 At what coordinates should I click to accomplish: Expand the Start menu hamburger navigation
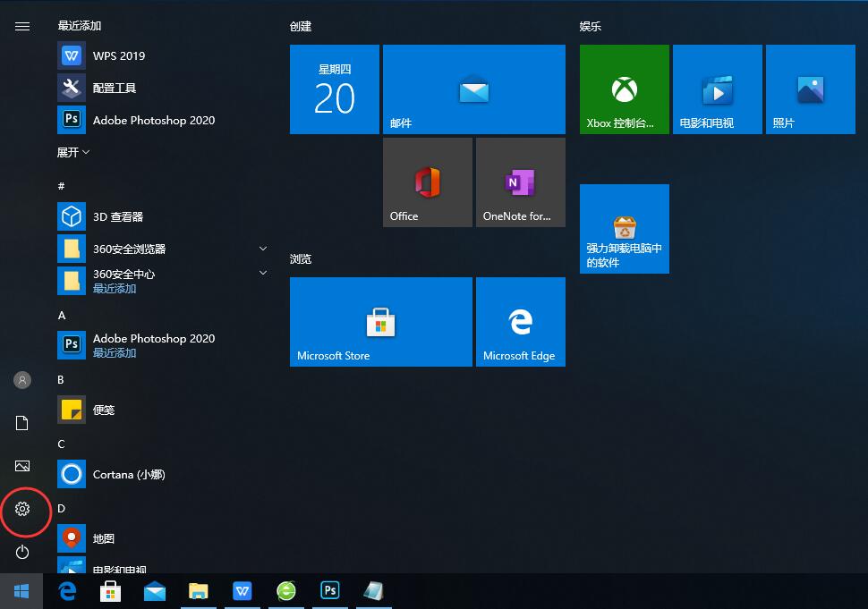click(x=22, y=27)
